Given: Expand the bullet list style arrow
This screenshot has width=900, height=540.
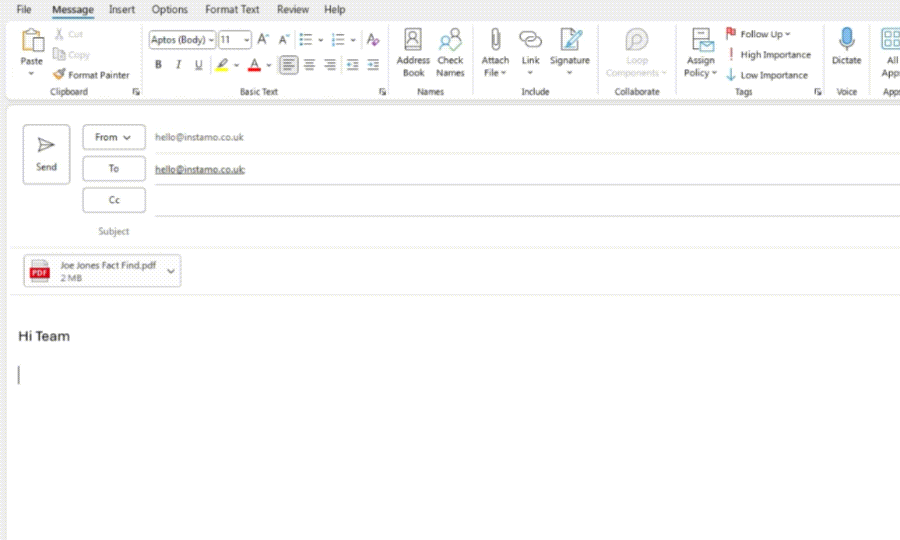Looking at the screenshot, I should coord(320,40).
